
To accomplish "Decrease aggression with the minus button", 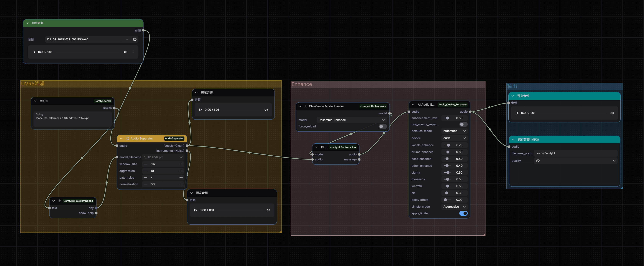I will click(145, 171).
